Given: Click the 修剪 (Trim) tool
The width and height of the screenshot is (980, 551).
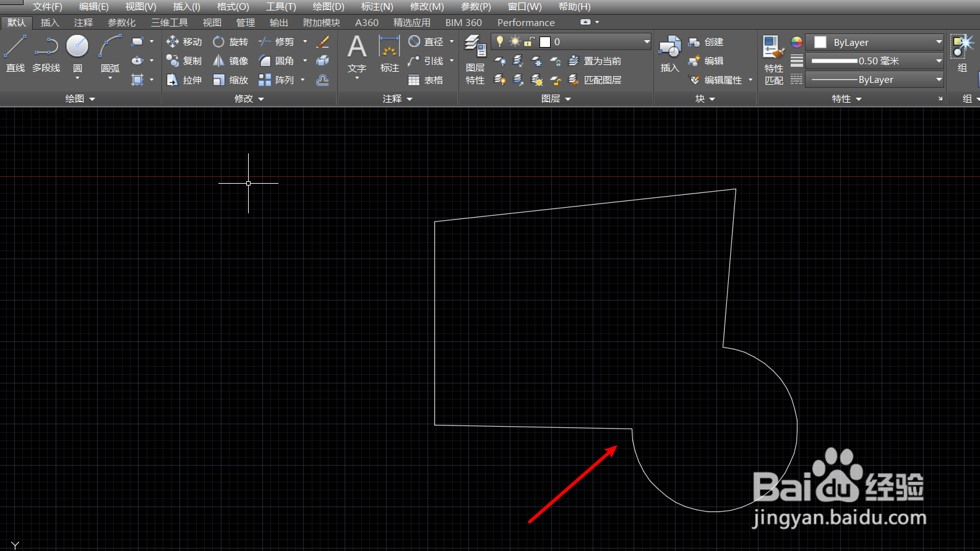Looking at the screenshot, I should click(277, 41).
